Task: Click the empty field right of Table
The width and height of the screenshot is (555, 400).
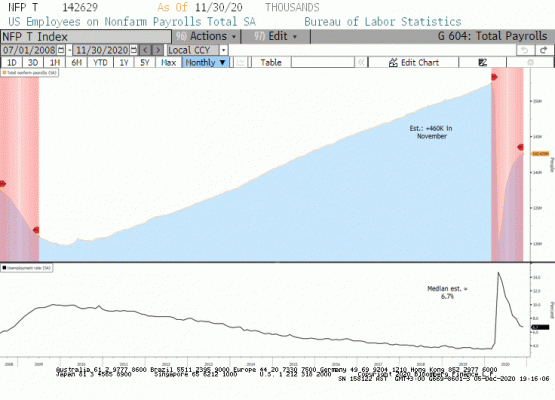Action: click(x=323, y=63)
